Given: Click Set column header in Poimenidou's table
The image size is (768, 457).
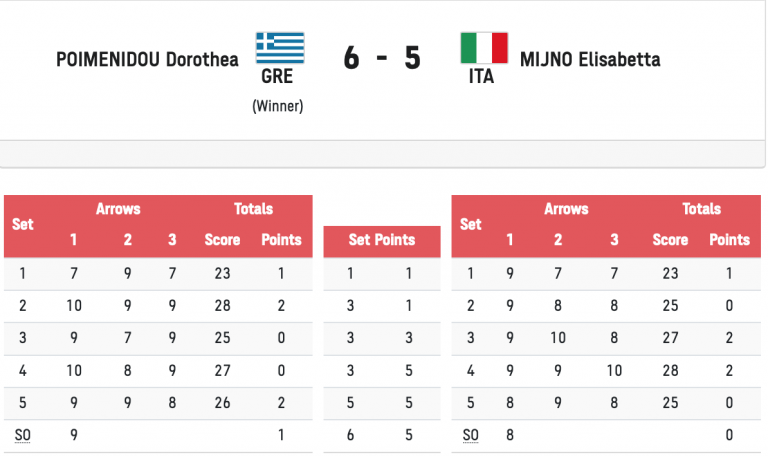Looking at the screenshot, I should point(22,224).
